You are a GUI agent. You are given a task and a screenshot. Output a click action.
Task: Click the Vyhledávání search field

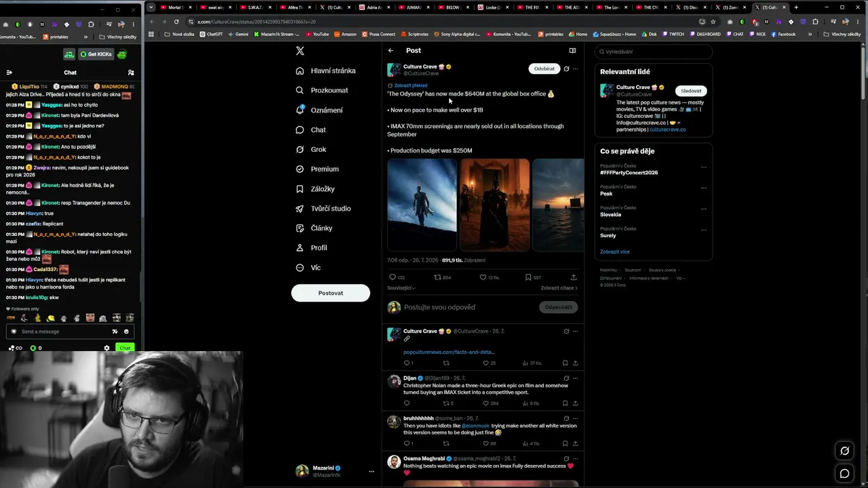pyautogui.click(x=654, y=52)
